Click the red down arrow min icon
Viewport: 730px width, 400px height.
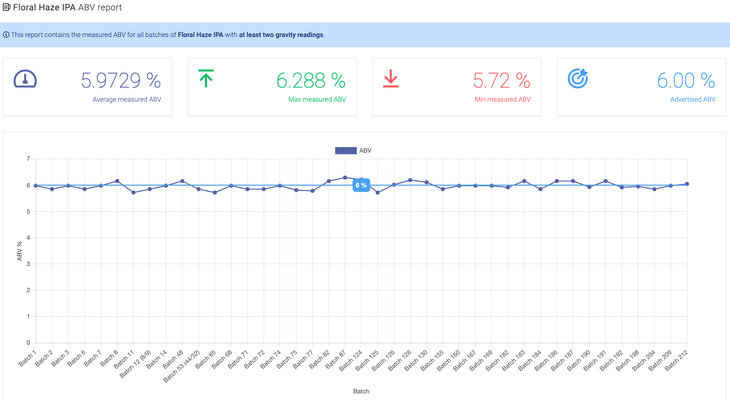click(391, 79)
